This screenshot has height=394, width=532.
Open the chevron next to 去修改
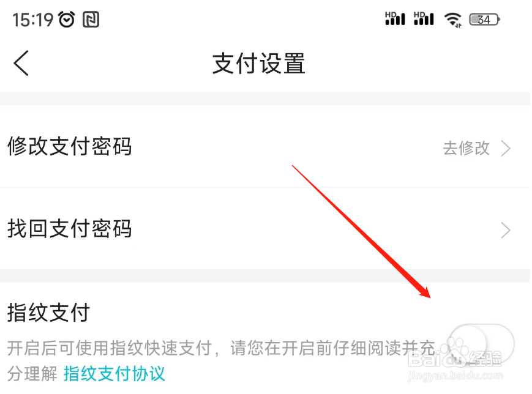(x=506, y=149)
